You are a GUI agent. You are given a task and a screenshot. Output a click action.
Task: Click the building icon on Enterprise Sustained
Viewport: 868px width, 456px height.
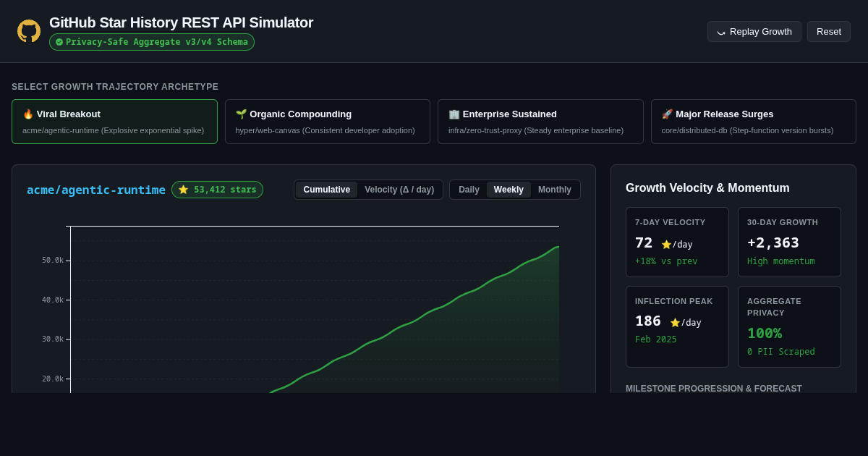[454, 114]
